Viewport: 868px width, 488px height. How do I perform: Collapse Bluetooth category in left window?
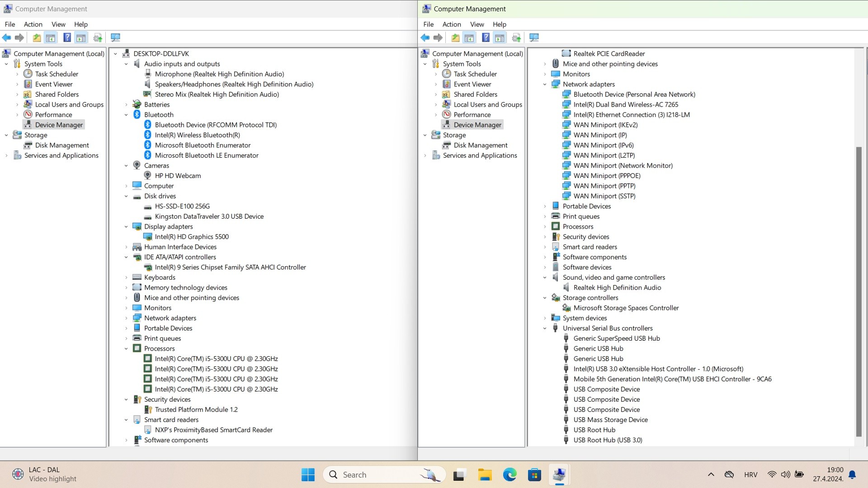point(126,115)
